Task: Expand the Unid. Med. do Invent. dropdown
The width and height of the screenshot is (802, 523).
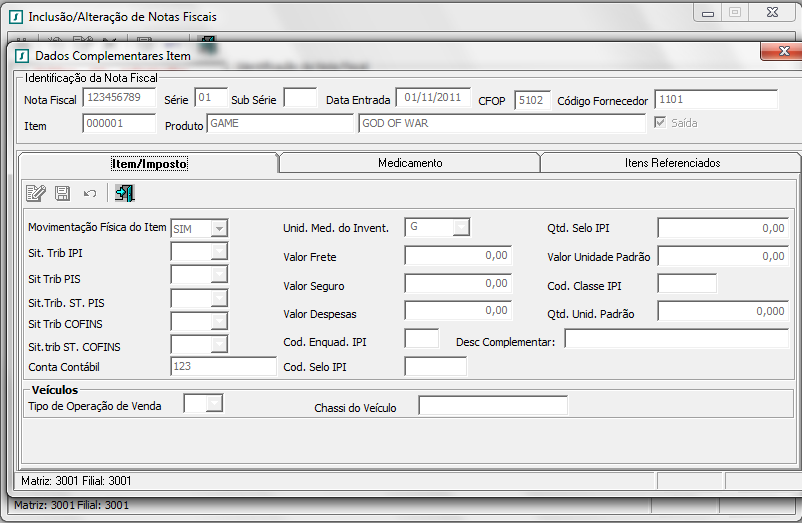Action: point(460,227)
